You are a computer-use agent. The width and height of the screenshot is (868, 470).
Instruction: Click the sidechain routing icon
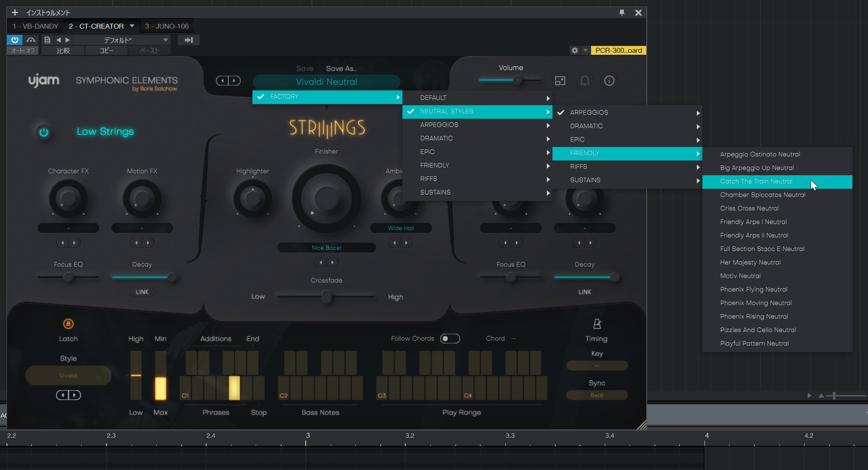point(189,40)
